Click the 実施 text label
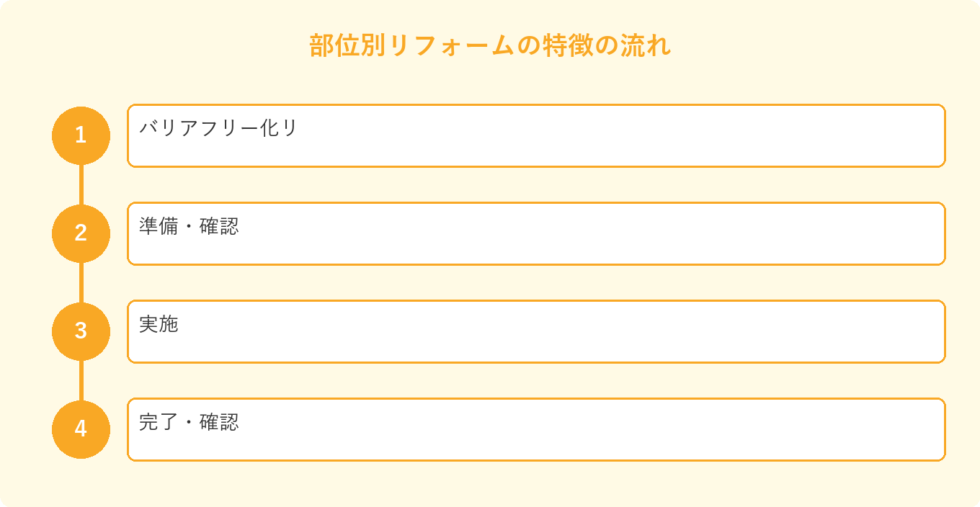The image size is (980, 507). coord(159,324)
